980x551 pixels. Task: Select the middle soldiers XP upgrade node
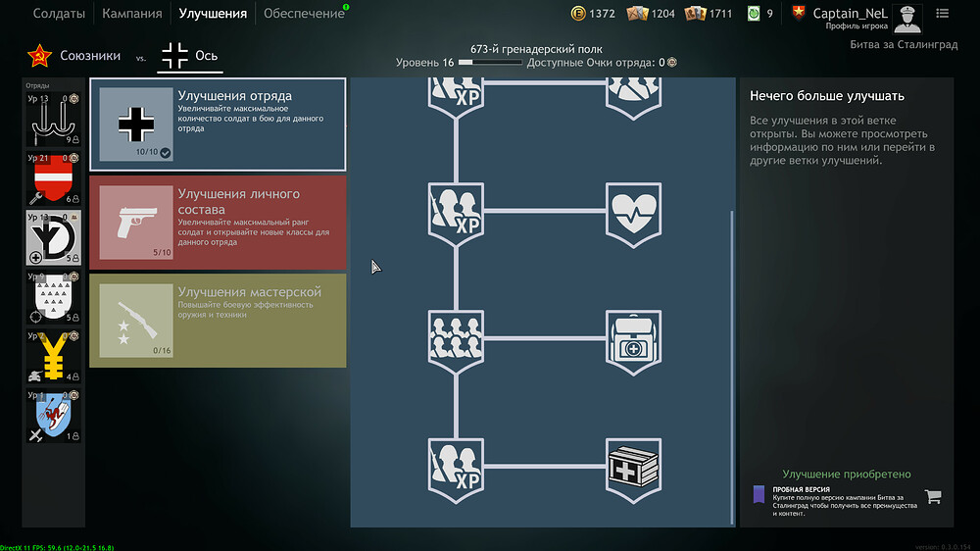pyautogui.click(x=457, y=215)
